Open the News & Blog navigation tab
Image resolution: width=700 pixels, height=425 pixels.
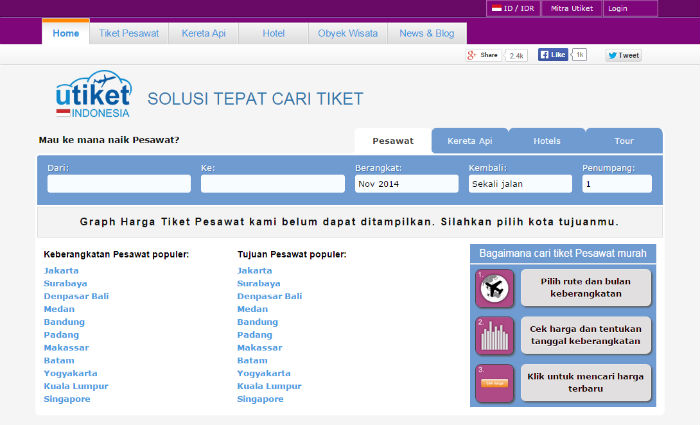427,33
